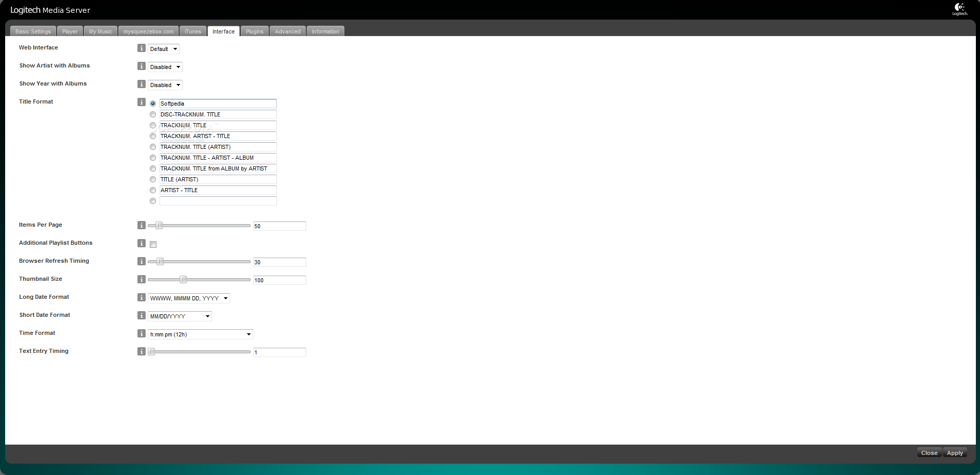Click info icon for Show Year with Albums
The width and height of the screenshot is (980, 475).
pos(142,84)
